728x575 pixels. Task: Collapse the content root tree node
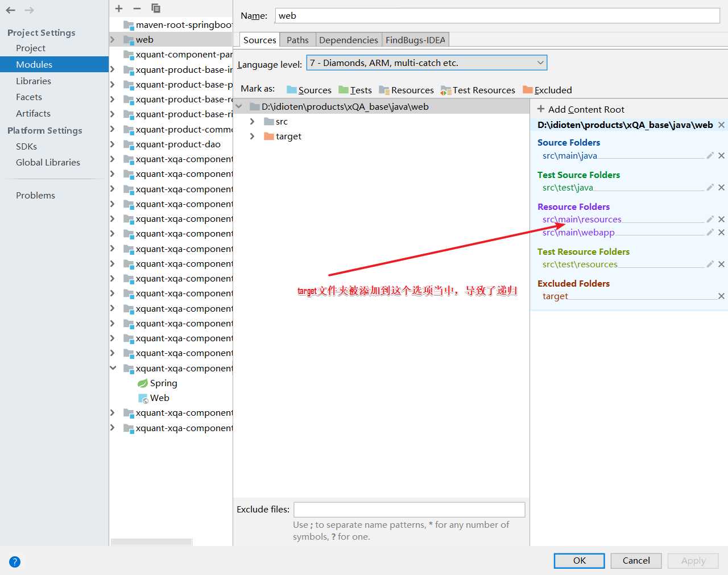click(x=239, y=106)
